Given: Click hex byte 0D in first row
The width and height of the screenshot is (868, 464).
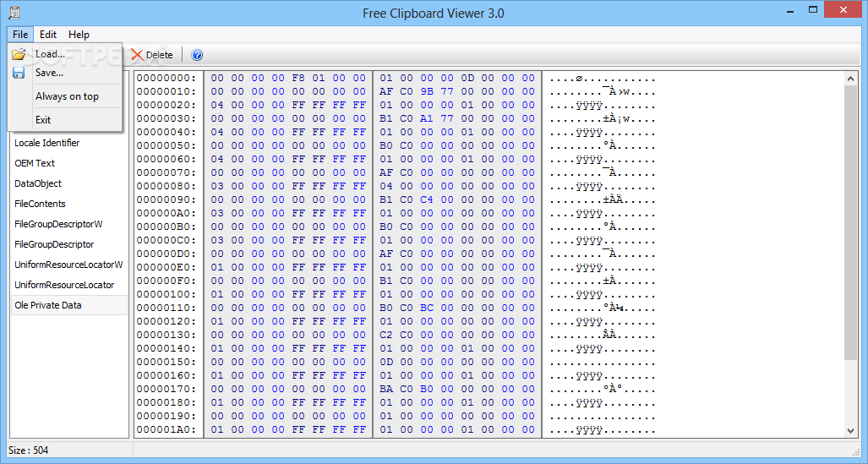Looking at the screenshot, I should (x=467, y=78).
